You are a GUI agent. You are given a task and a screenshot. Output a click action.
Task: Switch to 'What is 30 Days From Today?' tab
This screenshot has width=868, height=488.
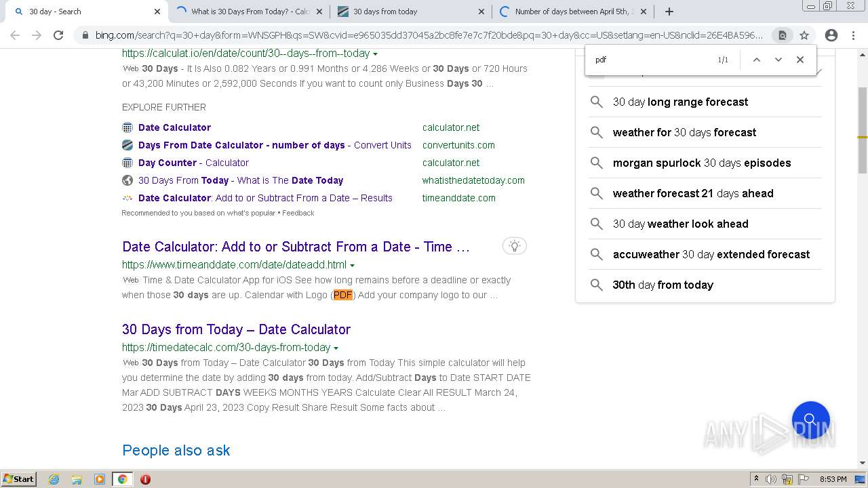pyautogui.click(x=249, y=12)
